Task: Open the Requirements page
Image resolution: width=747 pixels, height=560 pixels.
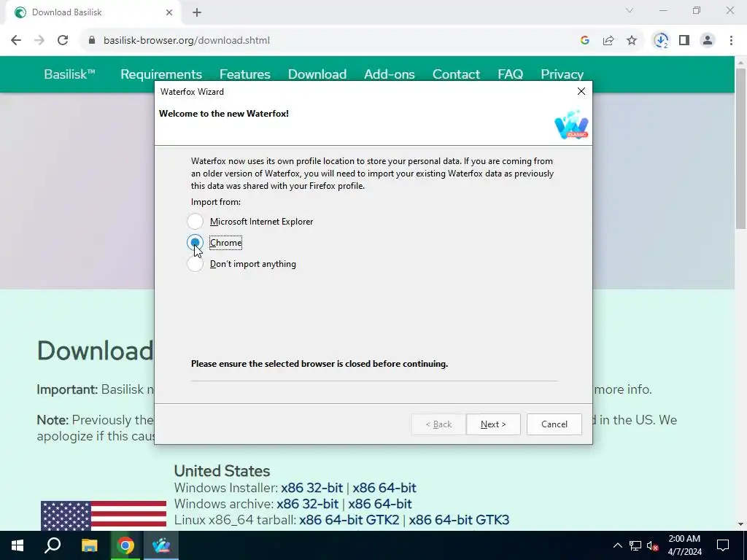Action: [x=161, y=74]
